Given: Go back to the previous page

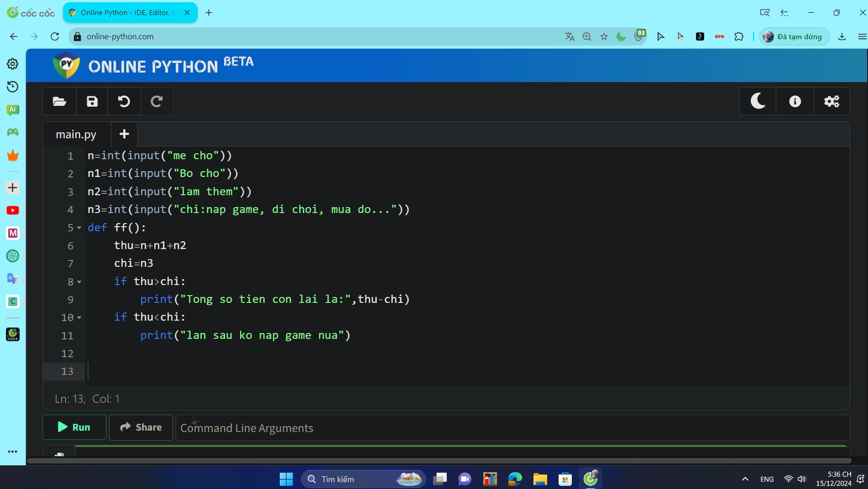Looking at the screenshot, I should click(x=14, y=36).
